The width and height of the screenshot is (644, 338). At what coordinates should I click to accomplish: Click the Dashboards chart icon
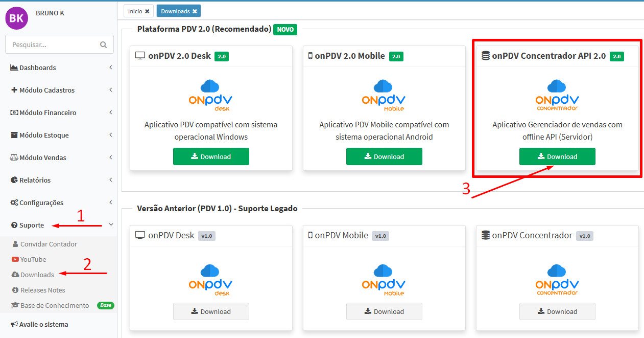click(14, 67)
